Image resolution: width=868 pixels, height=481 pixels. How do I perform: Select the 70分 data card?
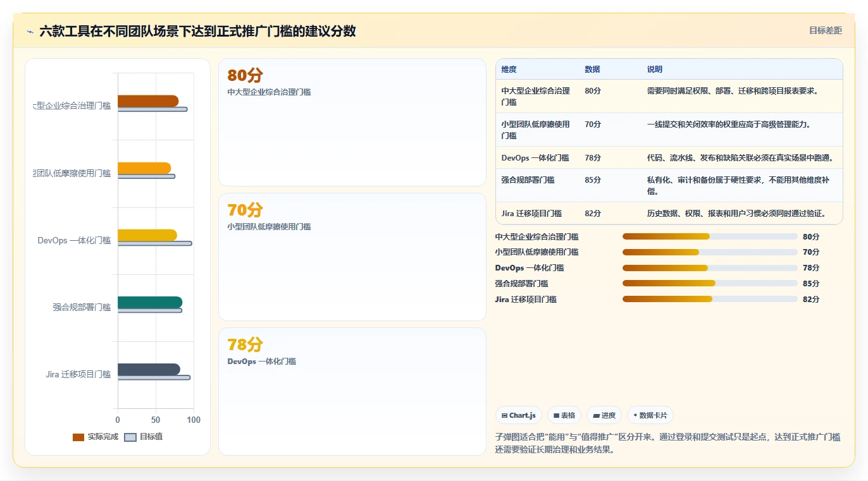(352, 257)
